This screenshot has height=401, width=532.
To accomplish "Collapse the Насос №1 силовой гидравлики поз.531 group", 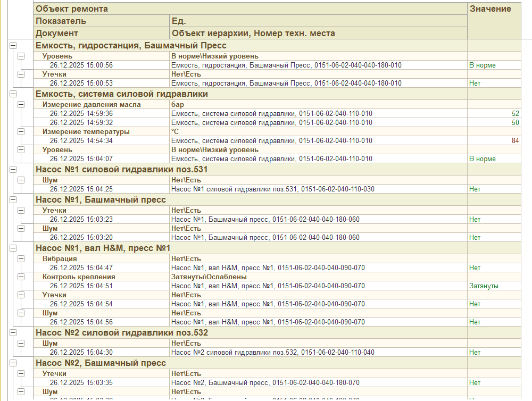I will click(x=13, y=169).
